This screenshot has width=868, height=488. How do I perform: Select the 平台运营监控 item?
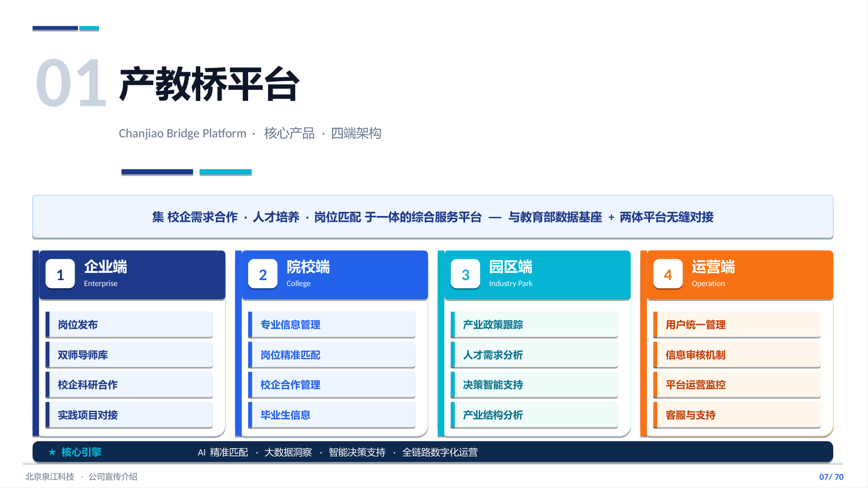pos(737,385)
